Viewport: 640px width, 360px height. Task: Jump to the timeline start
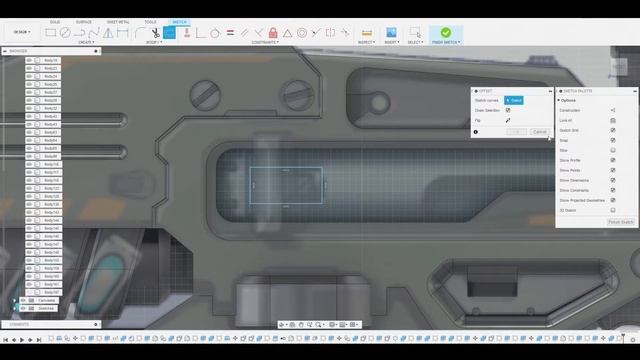[6, 340]
